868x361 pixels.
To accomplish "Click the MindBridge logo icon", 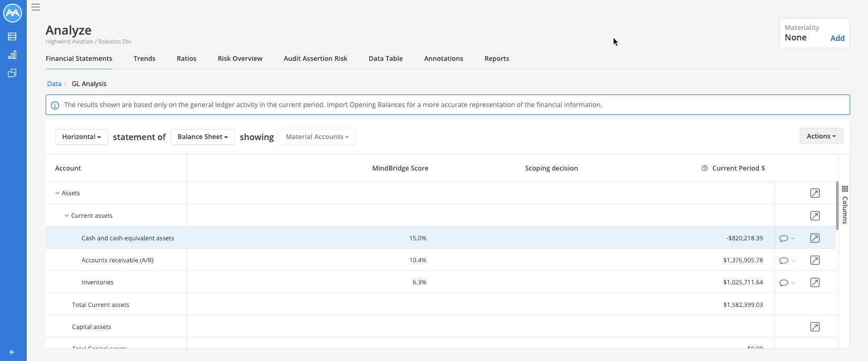I will pos(13,13).
